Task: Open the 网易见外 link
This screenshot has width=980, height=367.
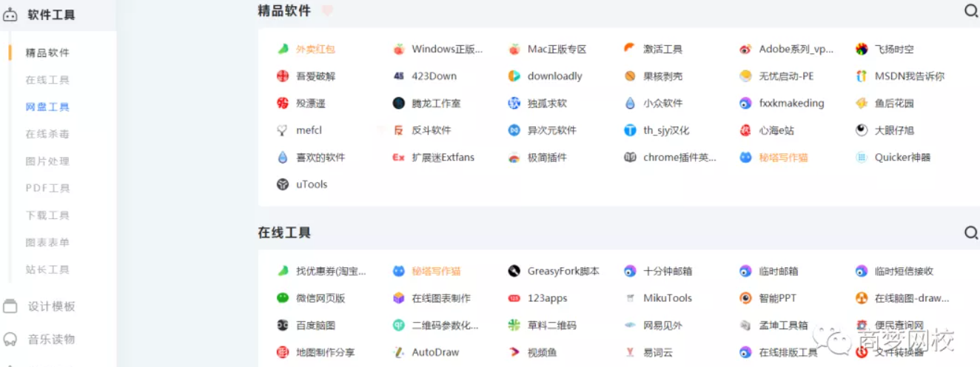Action: point(663,325)
